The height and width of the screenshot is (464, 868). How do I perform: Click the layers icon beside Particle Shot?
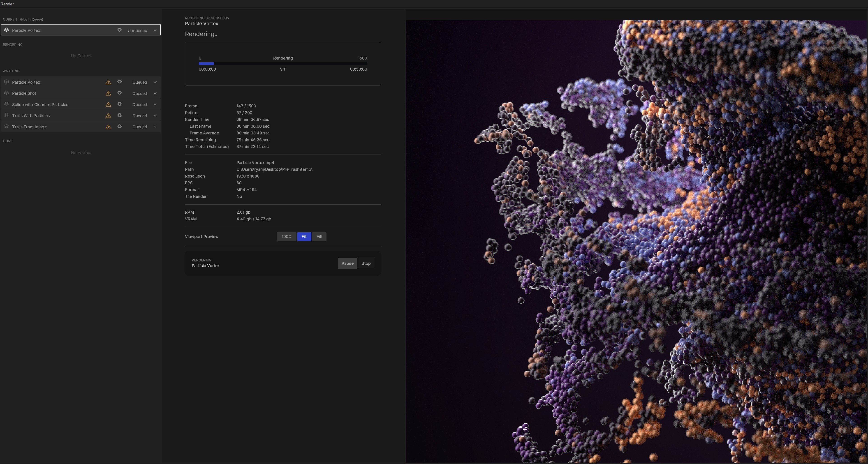click(x=7, y=93)
